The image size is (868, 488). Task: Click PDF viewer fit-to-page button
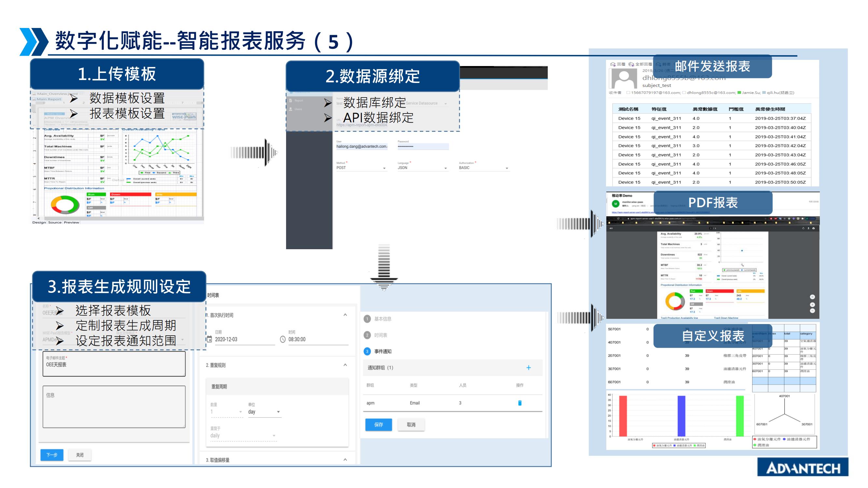pyautogui.click(x=812, y=297)
